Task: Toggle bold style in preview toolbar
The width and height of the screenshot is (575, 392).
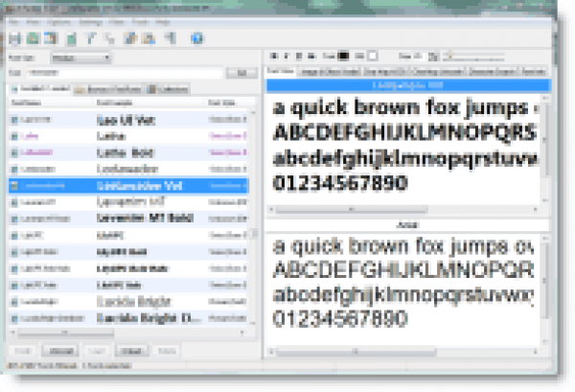Action: (x=273, y=57)
